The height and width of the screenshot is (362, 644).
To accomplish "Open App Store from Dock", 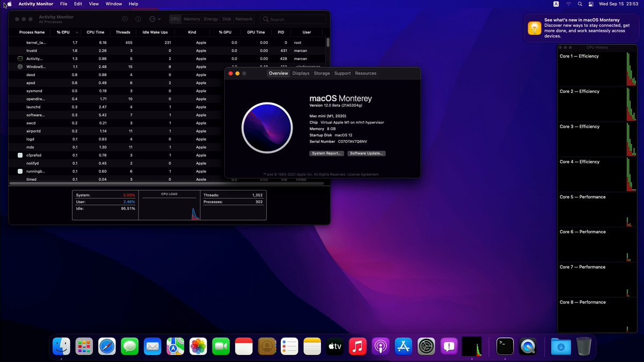I will tap(403, 346).
